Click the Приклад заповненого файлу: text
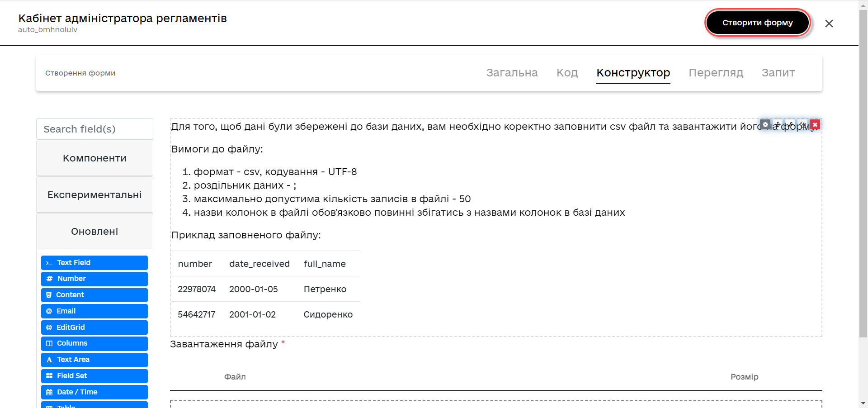 pos(246,235)
